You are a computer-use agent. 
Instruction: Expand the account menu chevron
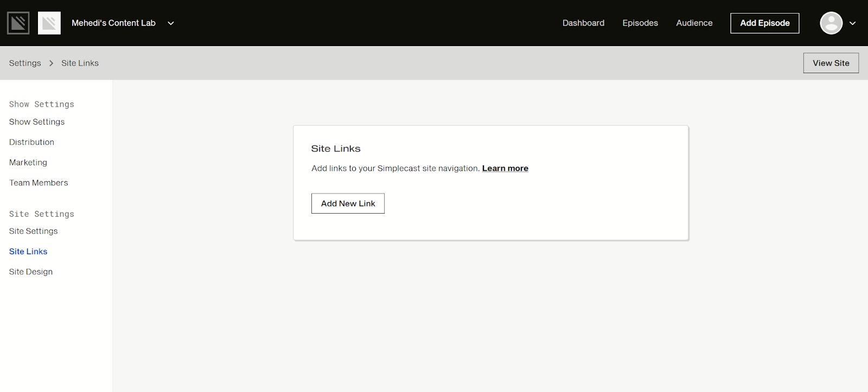[x=852, y=23]
